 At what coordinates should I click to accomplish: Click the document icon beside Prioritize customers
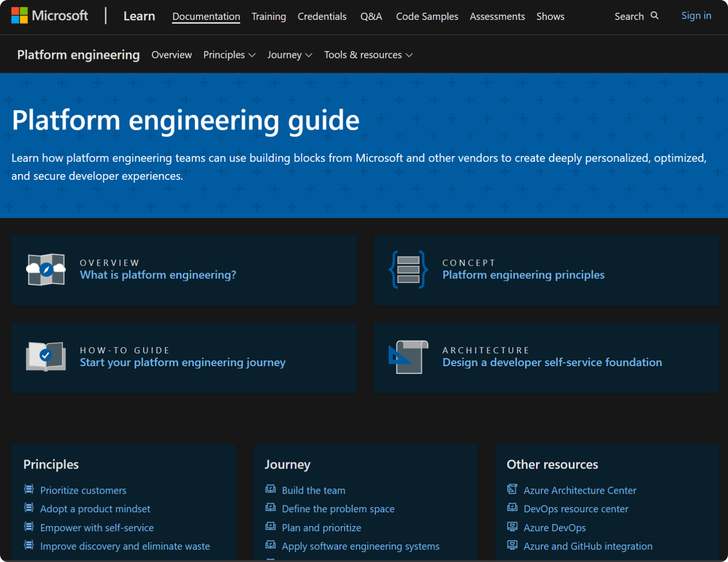coord(29,489)
